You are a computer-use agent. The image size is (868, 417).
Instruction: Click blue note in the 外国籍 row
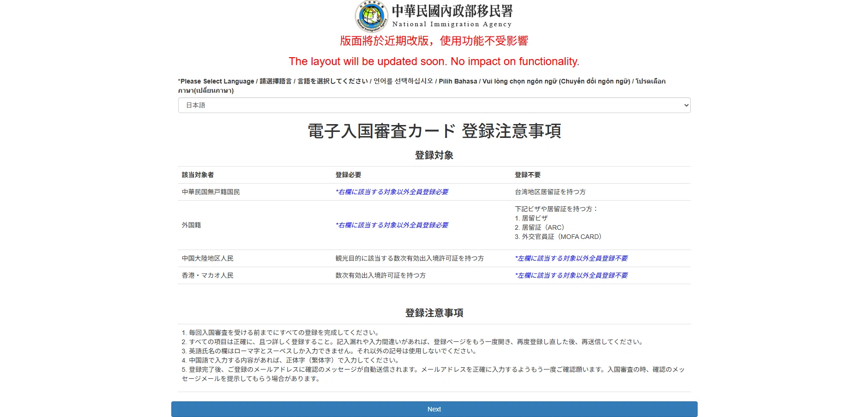pos(392,225)
